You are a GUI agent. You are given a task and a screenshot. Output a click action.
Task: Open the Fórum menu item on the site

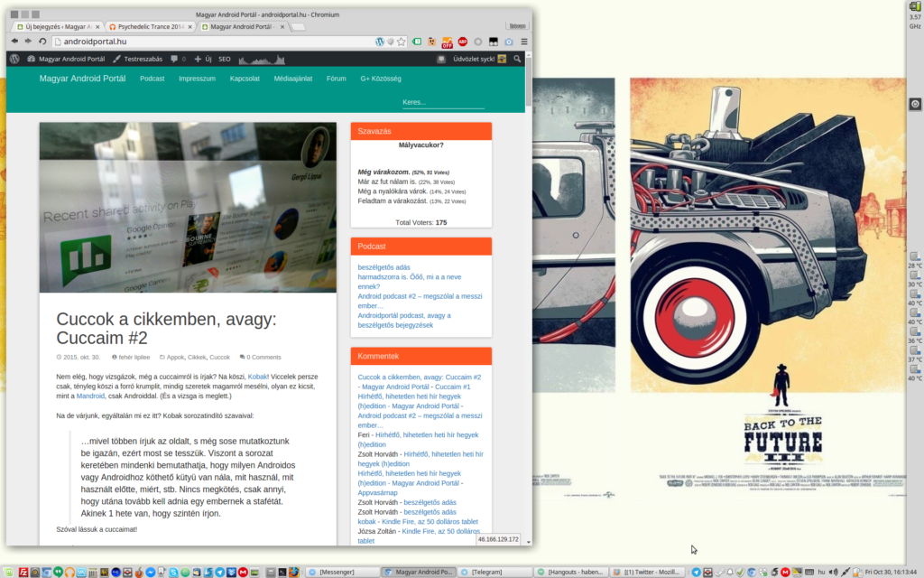[x=336, y=79]
